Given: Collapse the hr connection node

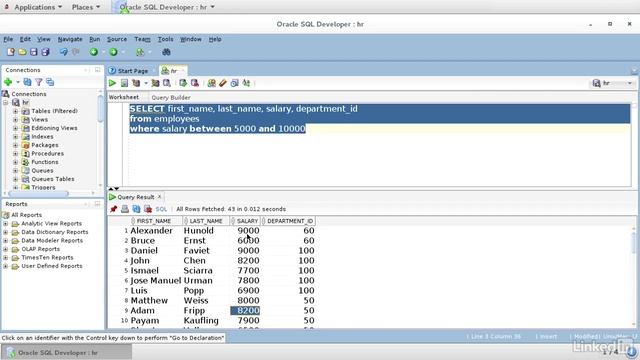Looking at the screenshot, I should click(x=6, y=102).
